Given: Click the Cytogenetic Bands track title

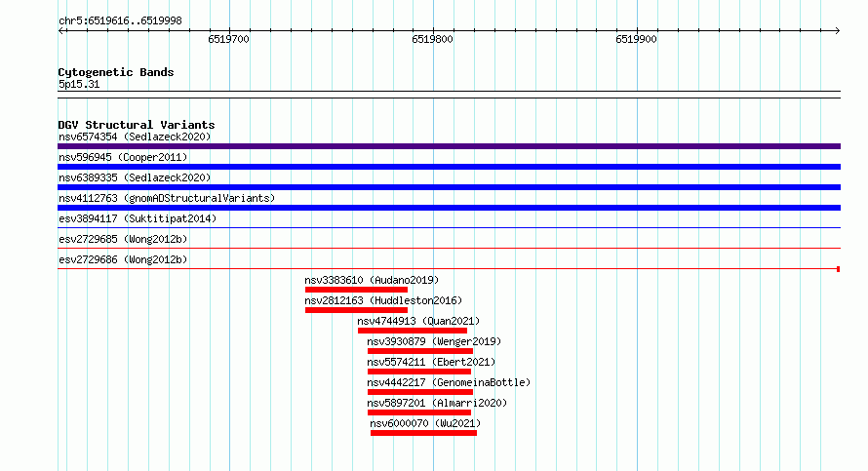Looking at the screenshot, I should click(116, 72).
